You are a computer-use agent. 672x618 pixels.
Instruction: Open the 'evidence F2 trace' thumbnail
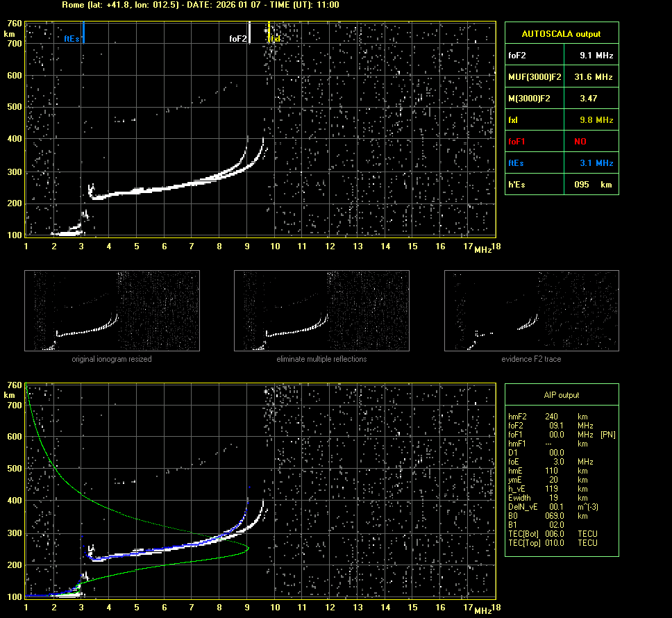531,310
